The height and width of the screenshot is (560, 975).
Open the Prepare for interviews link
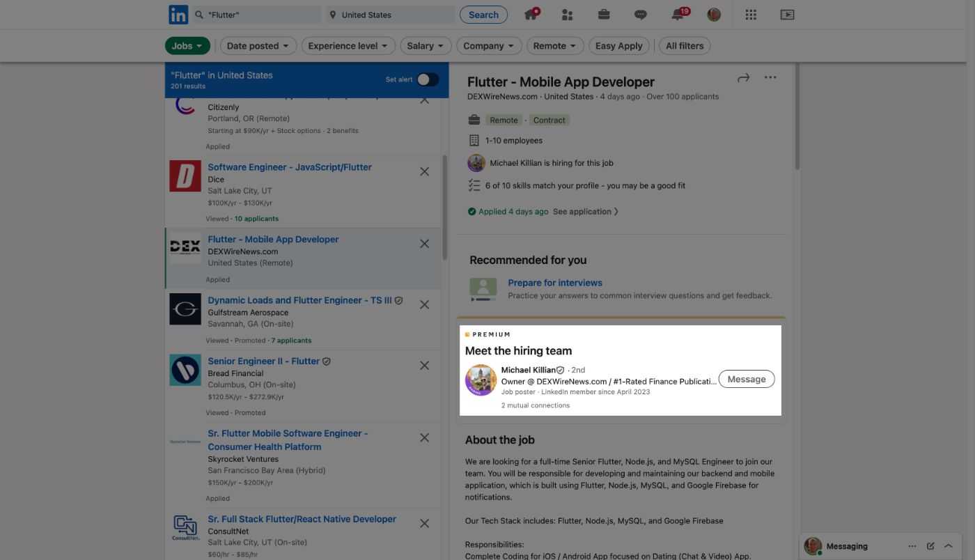click(555, 283)
